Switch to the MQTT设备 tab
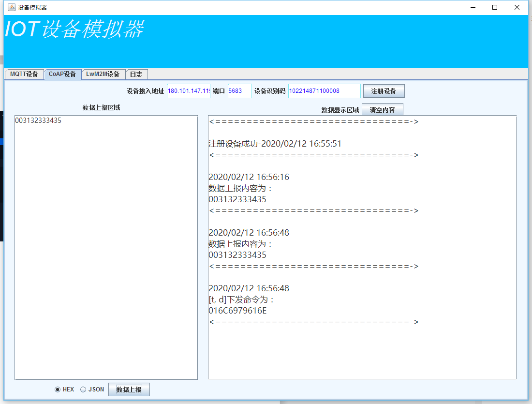The width and height of the screenshot is (532, 404). tap(24, 75)
